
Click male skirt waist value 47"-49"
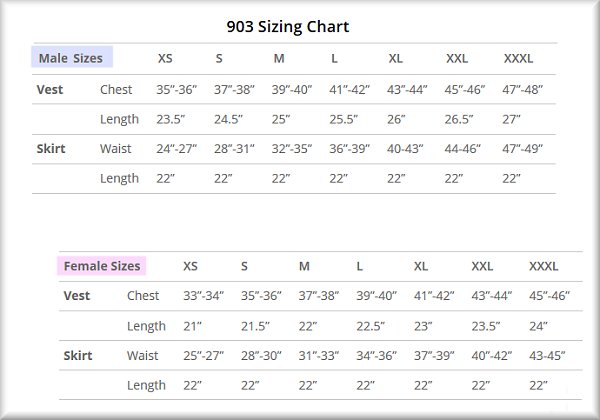point(524,149)
